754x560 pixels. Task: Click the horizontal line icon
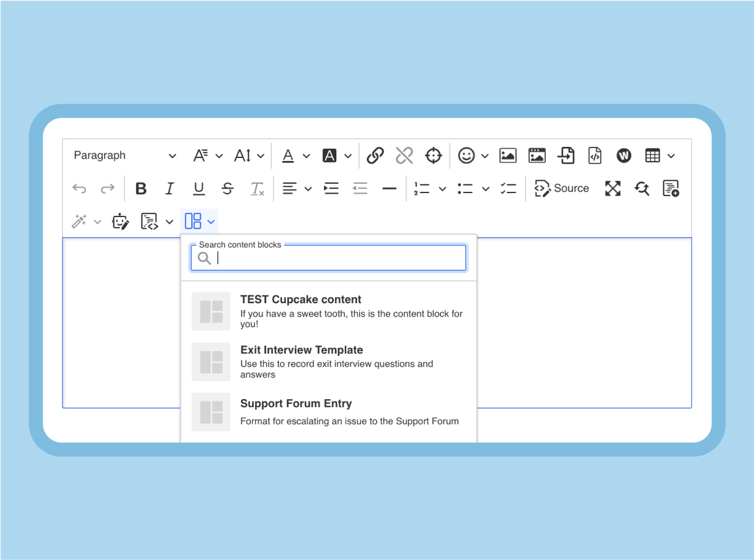[389, 188]
